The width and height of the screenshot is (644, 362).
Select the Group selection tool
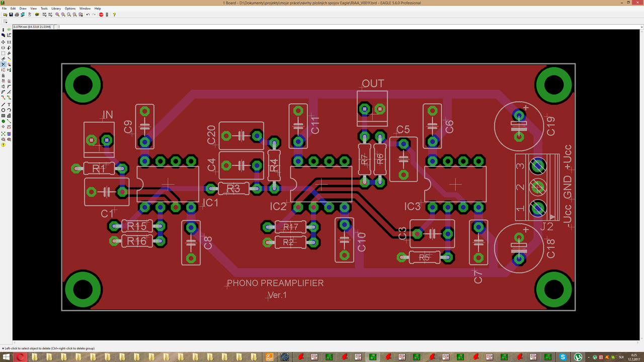point(4,53)
